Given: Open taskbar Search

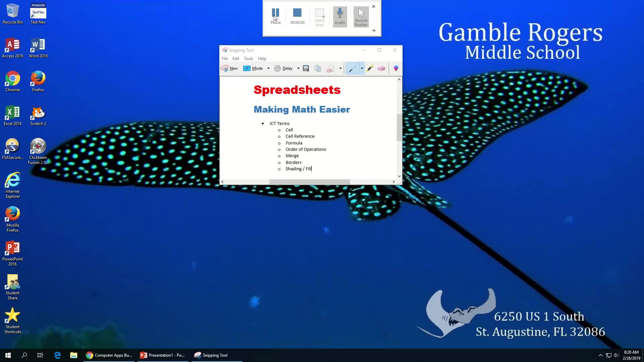Looking at the screenshot, I should pyautogui.click(x=24, y=355).
